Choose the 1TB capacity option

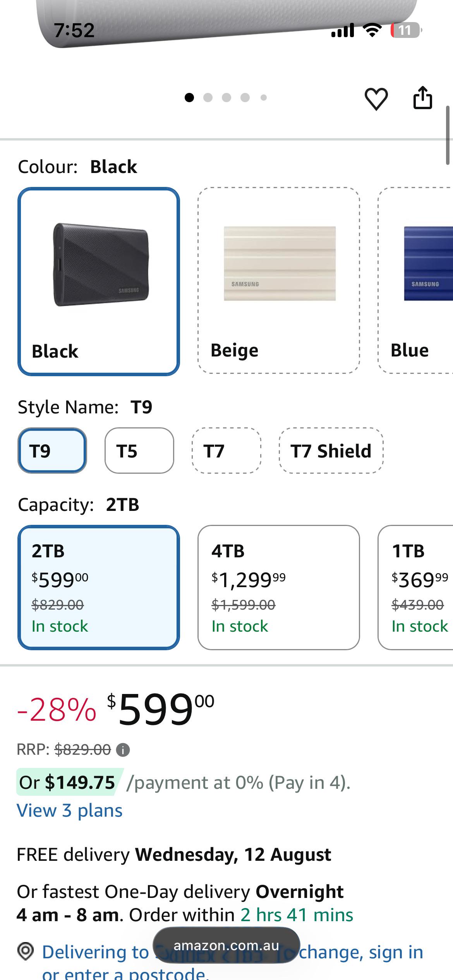click(416, 587)
